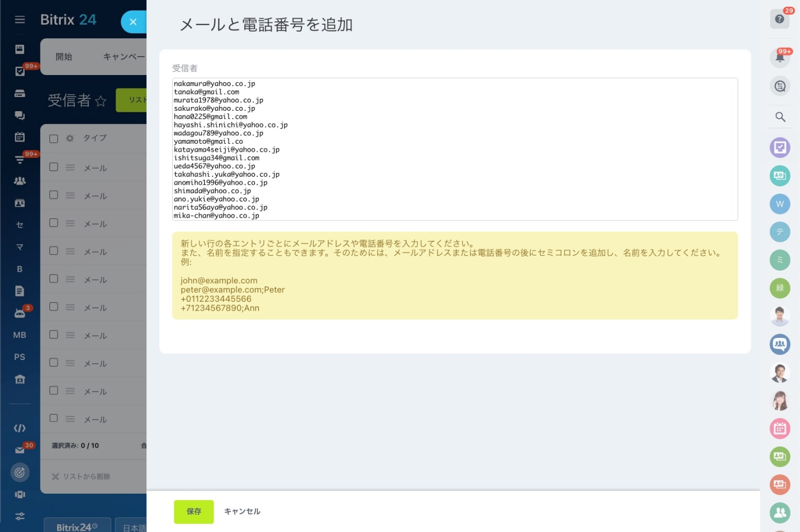The height and width of the screenshot is (532, 800).
Task: Open the blue group chat round icon
Action: pos(780,344)
